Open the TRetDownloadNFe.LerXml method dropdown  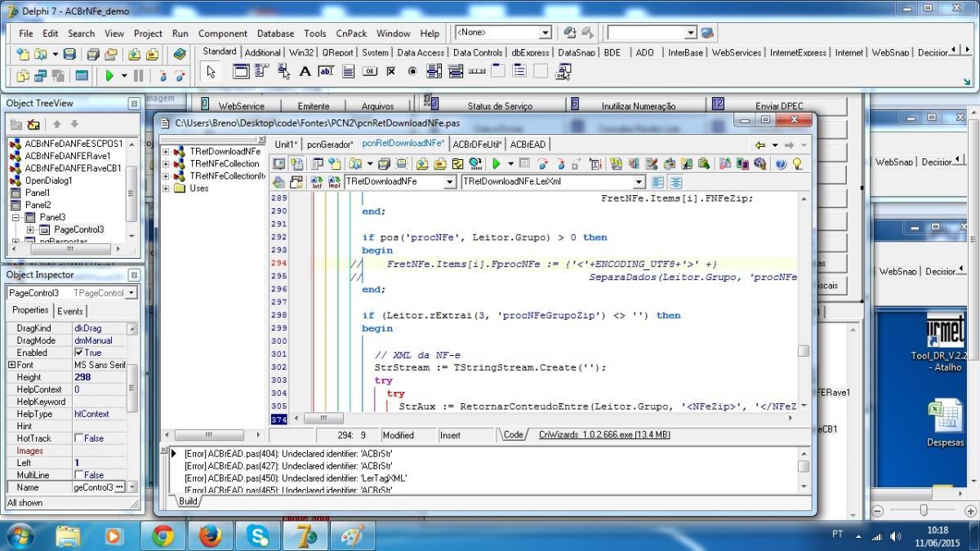[639, 182]
